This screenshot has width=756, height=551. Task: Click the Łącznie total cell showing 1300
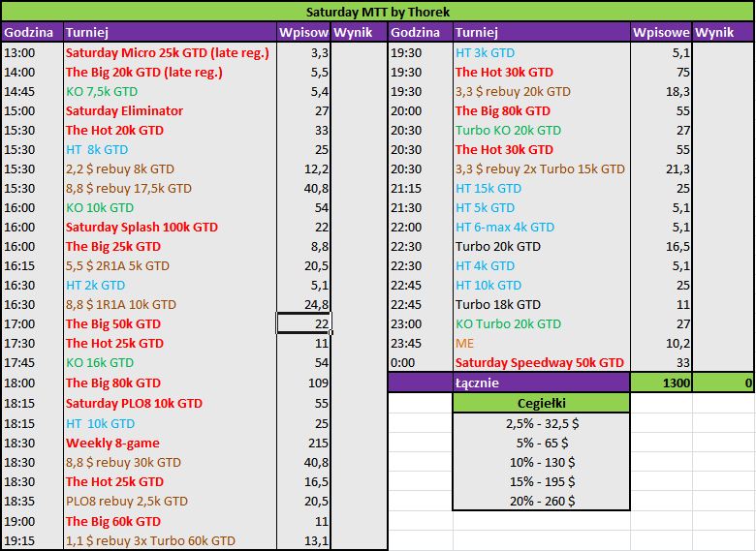click(x=661, y=383)
